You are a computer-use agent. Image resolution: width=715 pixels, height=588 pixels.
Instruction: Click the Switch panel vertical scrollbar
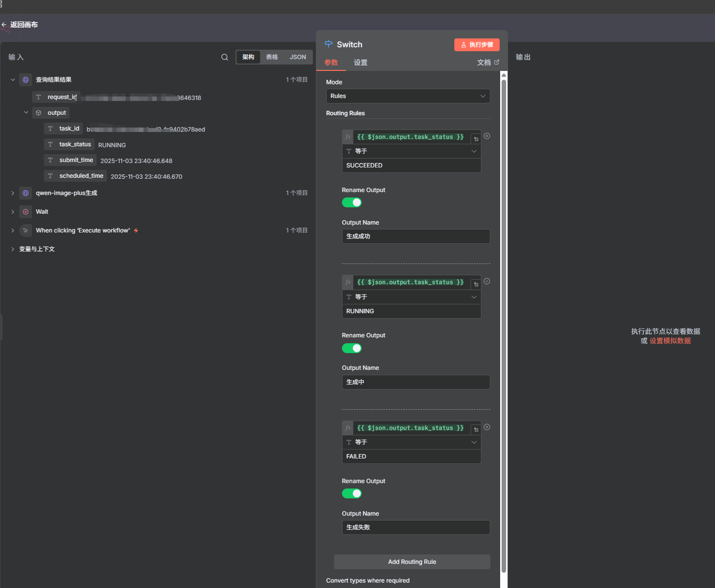pos(504,325)
